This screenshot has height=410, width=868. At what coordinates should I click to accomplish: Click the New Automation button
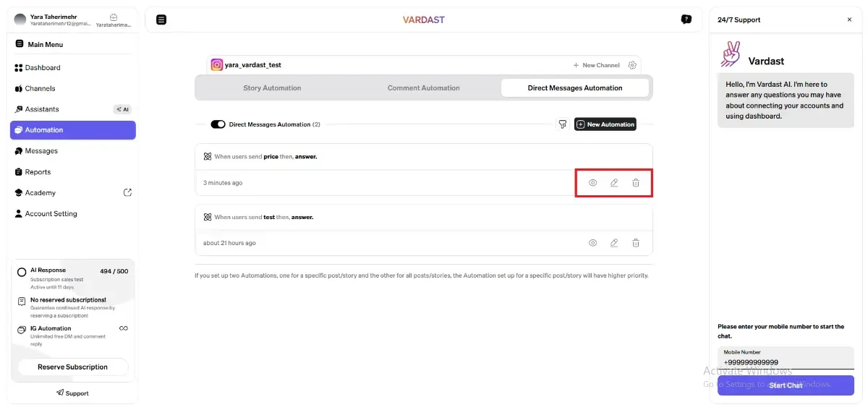605,124
